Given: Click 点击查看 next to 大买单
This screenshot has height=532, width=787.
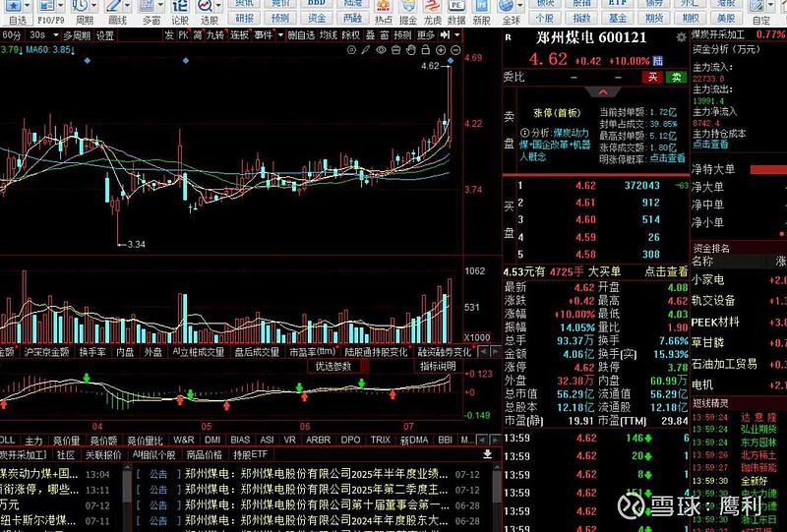Looking at the screenshot, I should pos(666,271).
